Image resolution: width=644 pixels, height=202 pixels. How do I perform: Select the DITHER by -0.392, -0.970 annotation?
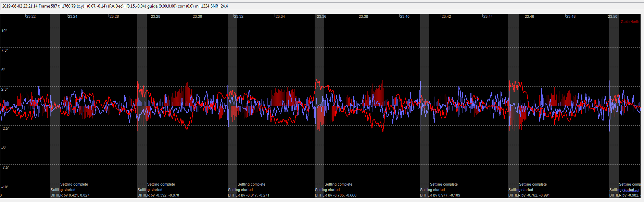click(158, 195)
